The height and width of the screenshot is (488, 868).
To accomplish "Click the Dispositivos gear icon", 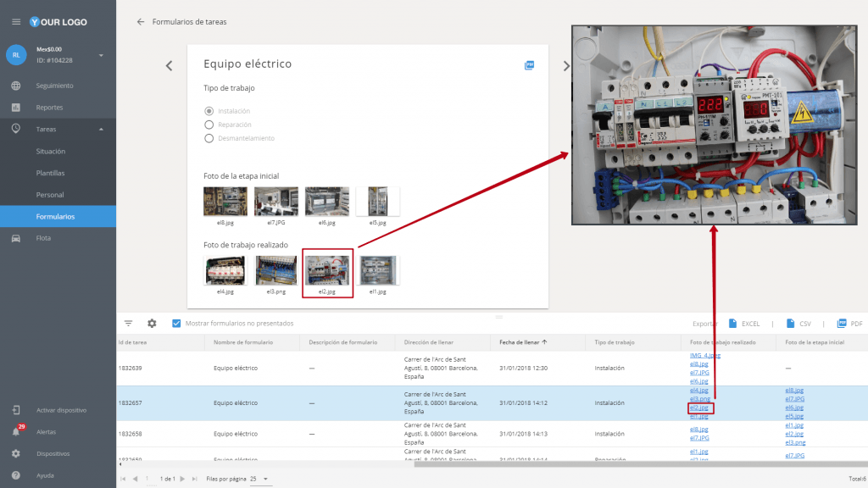I will pyautogui.click(x=16, y=453).
